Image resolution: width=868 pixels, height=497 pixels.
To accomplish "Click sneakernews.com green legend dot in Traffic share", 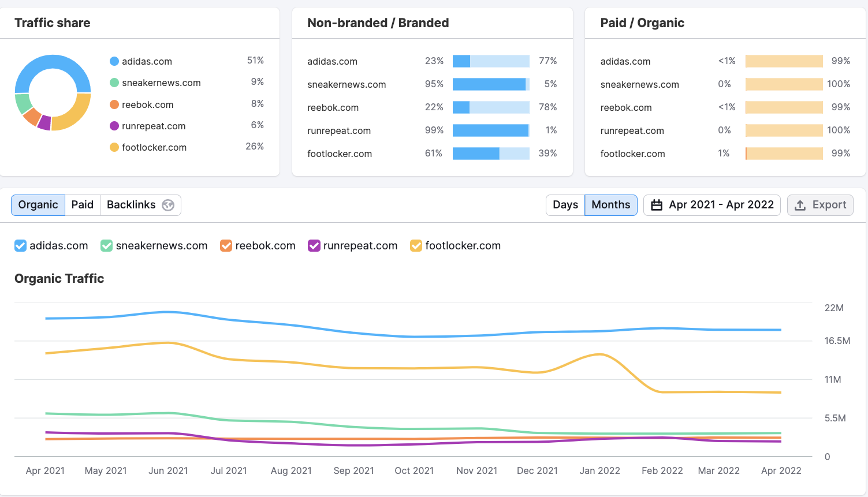I will coord(114,83).
